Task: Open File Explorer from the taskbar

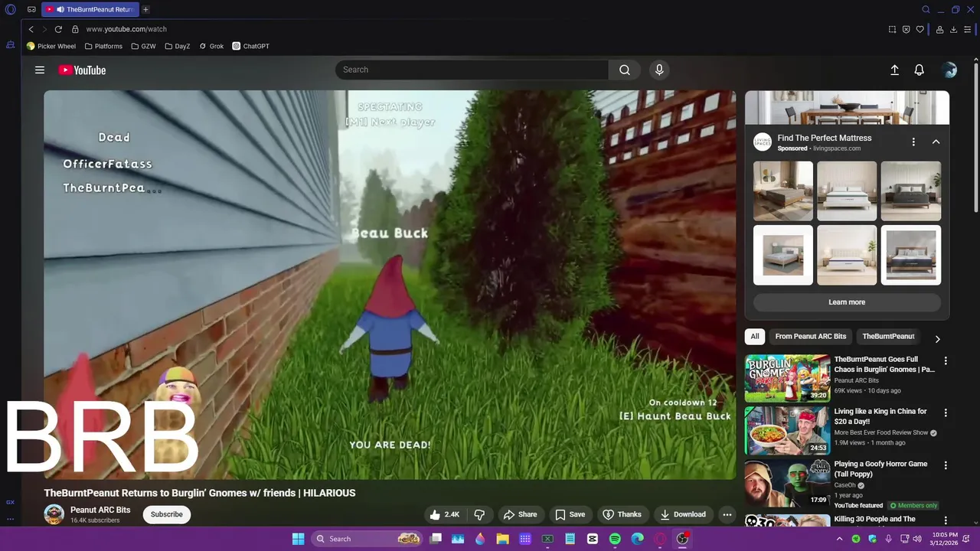Action: [x=503, y=539]
